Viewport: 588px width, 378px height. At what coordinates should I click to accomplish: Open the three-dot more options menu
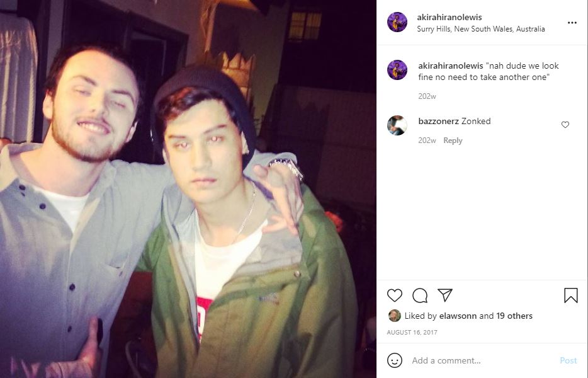[x=572, y=23]
